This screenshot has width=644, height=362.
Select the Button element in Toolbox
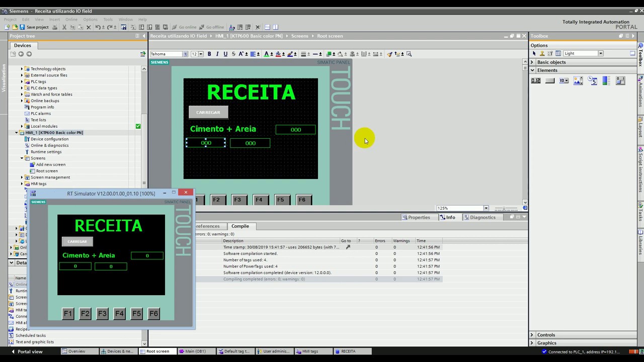(550, 80)
